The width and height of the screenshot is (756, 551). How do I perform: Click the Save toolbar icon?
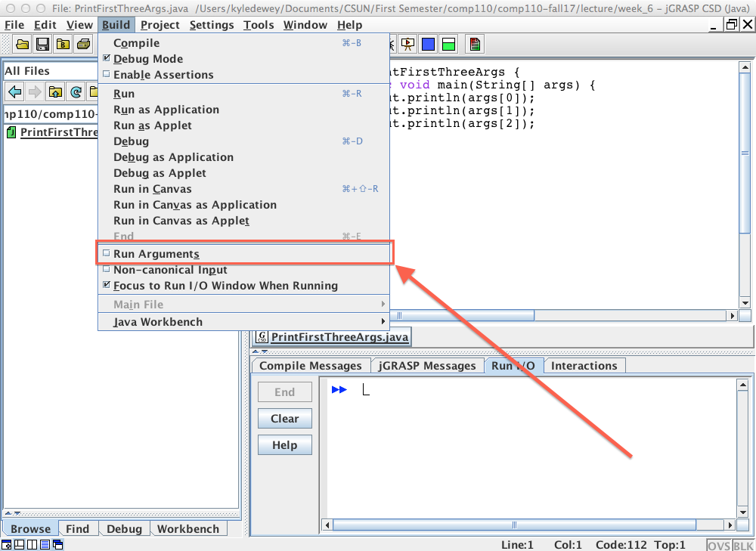42,44
